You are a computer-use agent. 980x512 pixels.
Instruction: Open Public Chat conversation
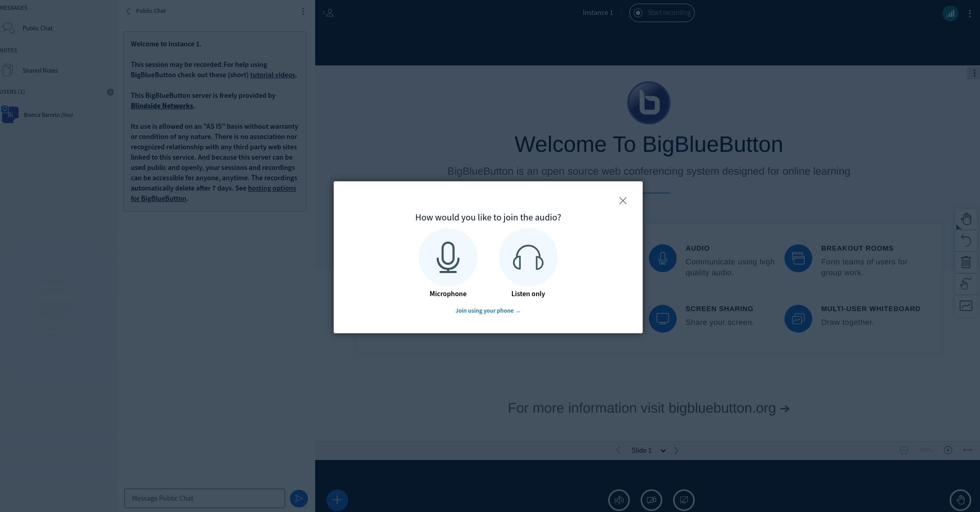coord(38,28)
